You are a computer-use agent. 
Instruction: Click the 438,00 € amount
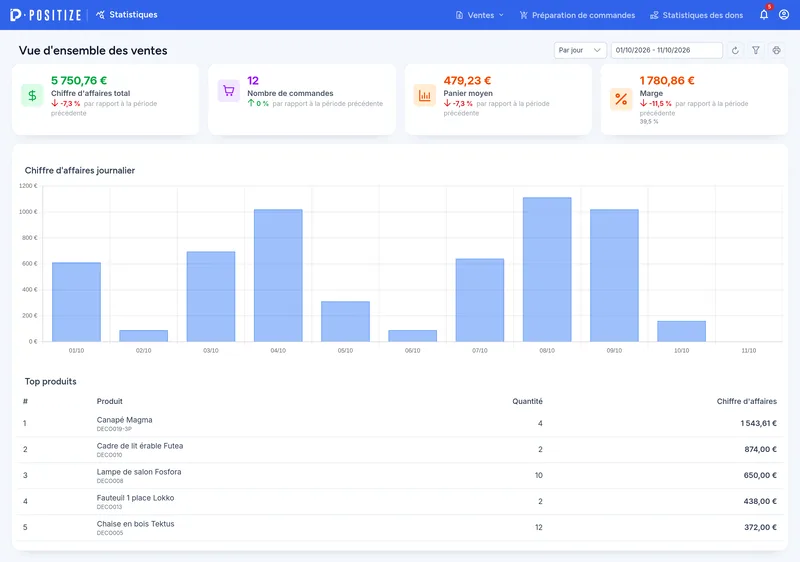coord(760,501)
